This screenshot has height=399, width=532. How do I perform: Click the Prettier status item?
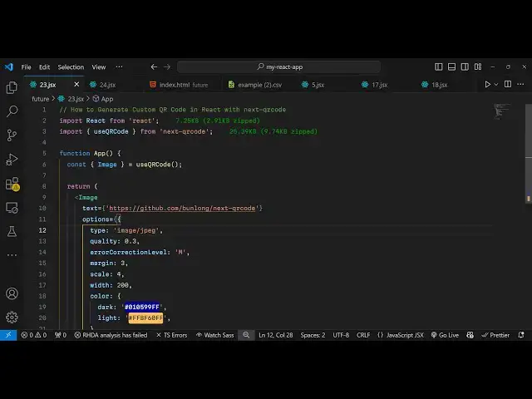495,335
